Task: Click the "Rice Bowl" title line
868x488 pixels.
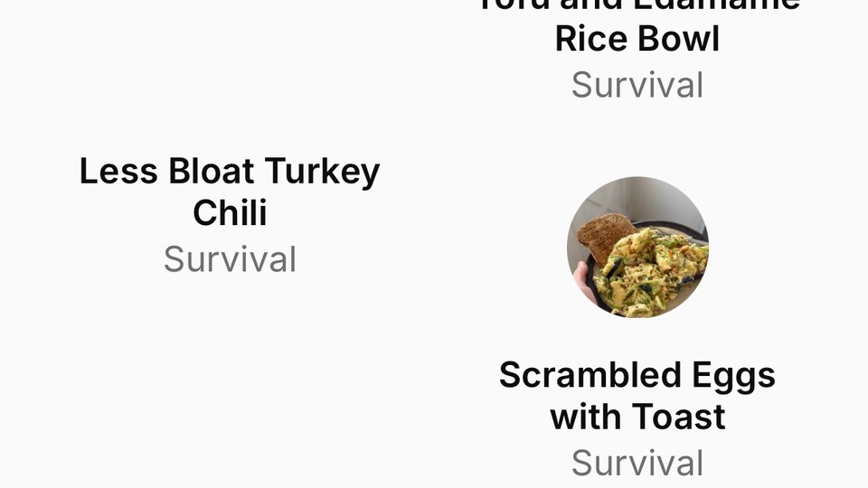Action: point(637,39)
